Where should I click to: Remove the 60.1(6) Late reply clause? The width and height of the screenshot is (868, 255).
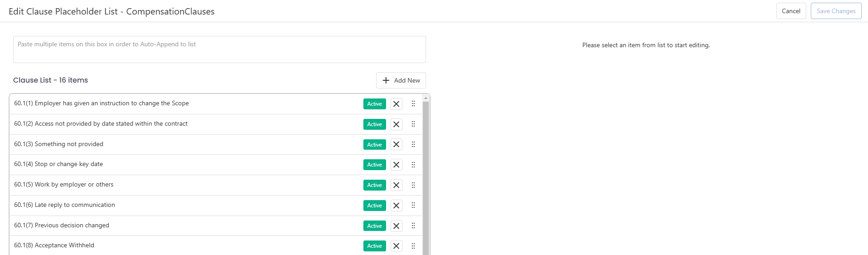pyautogui.click(x=396, y=206)
